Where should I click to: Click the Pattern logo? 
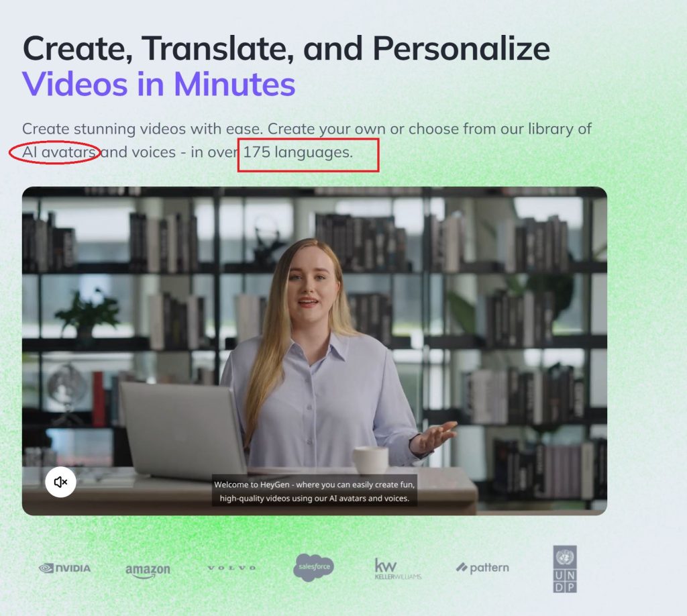[482, 568]
